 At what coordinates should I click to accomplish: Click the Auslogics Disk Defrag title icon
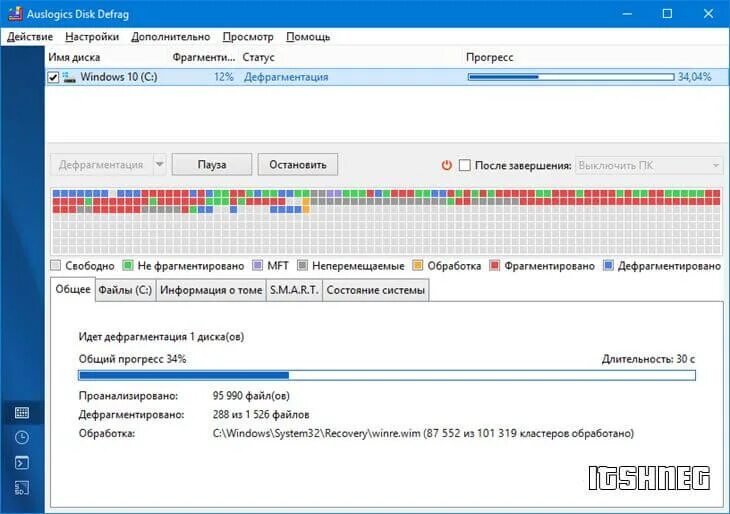point(15,14)
